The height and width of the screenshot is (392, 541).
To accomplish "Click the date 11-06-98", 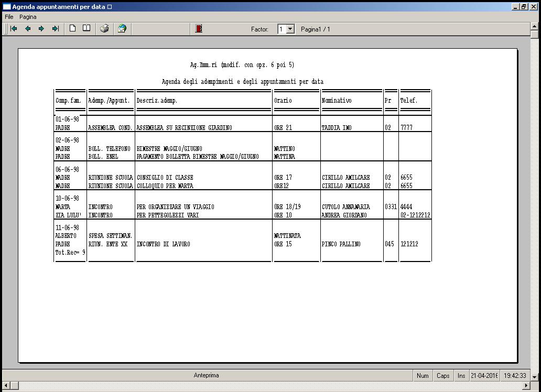I will click(x=67, y=228).
